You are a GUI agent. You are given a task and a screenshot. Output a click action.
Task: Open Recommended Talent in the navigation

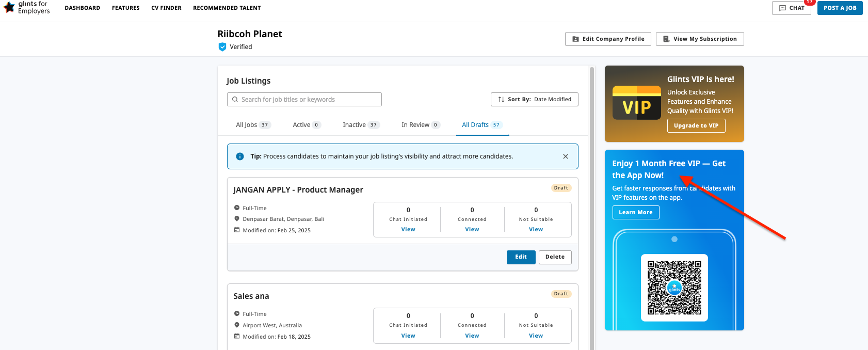[x=227, y=8]
